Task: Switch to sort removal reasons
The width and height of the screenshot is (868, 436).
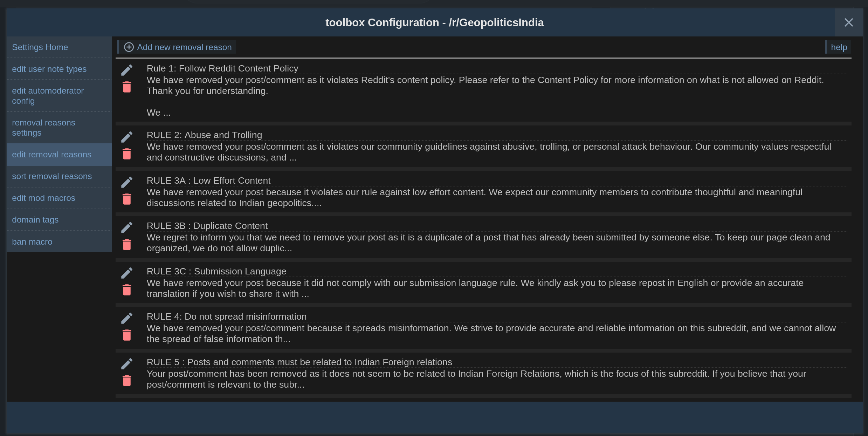Action: point(52,176)
